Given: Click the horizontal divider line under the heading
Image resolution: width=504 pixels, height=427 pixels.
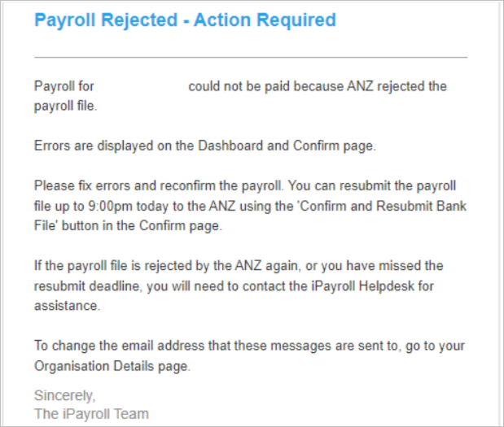Looking at the screenshot, I should 251,58.
